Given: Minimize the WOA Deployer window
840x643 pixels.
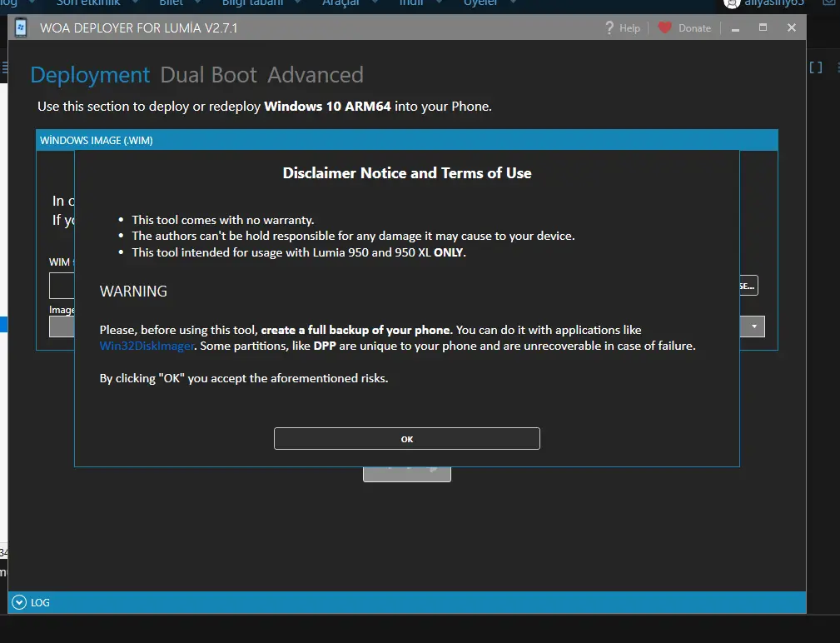Looking at the screenshot, I should [736, 27].
